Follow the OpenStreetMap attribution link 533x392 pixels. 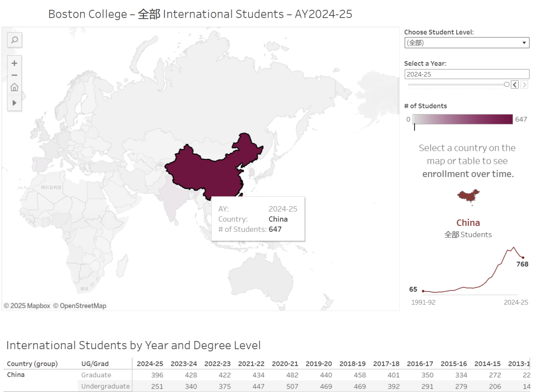(x=79, y=305)
